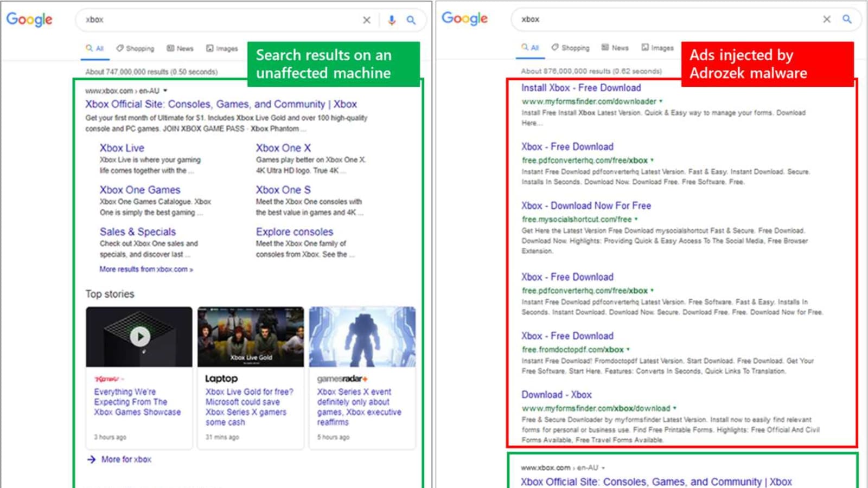Open the Images tab in the right window
Viewport: 868px width, 488px height.
tap(658, 48)
